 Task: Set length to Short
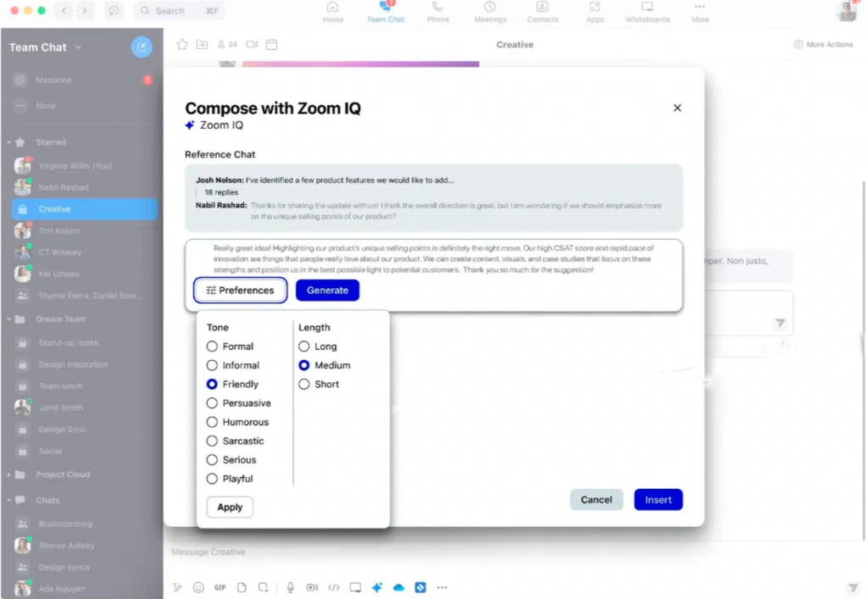304,385
